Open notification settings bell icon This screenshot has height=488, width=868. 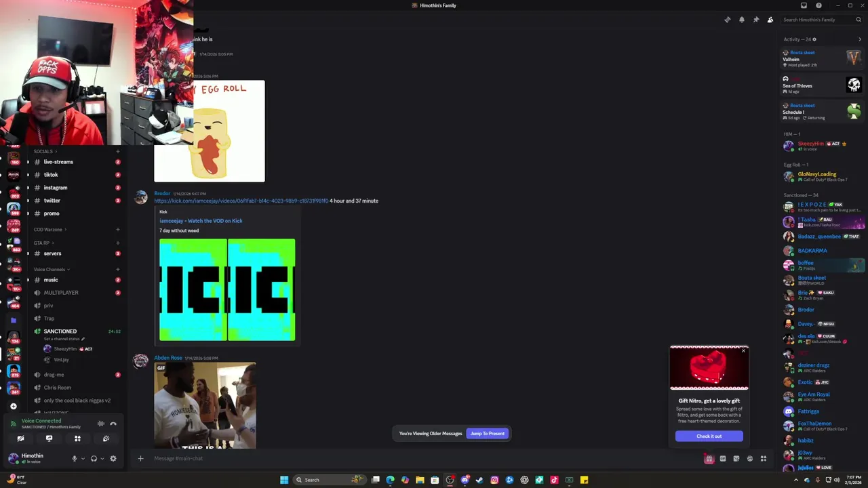(742, 20)
